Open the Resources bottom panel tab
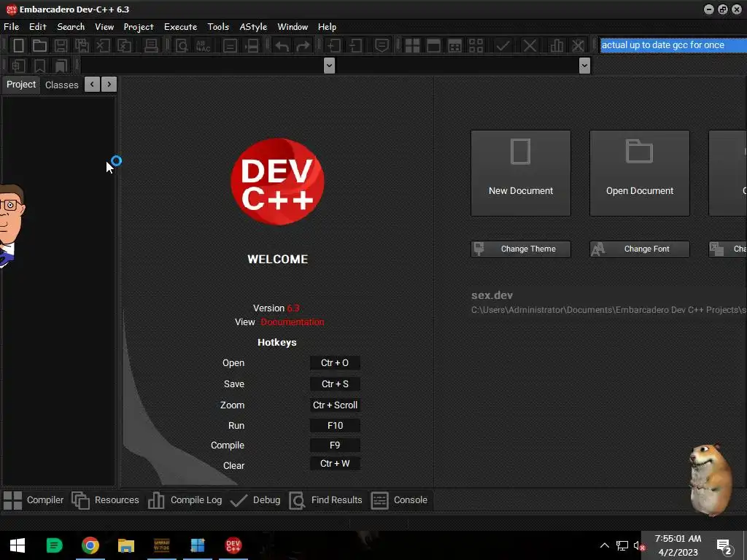Viewport: 747px width, 560px height. [x=105, y=500]
